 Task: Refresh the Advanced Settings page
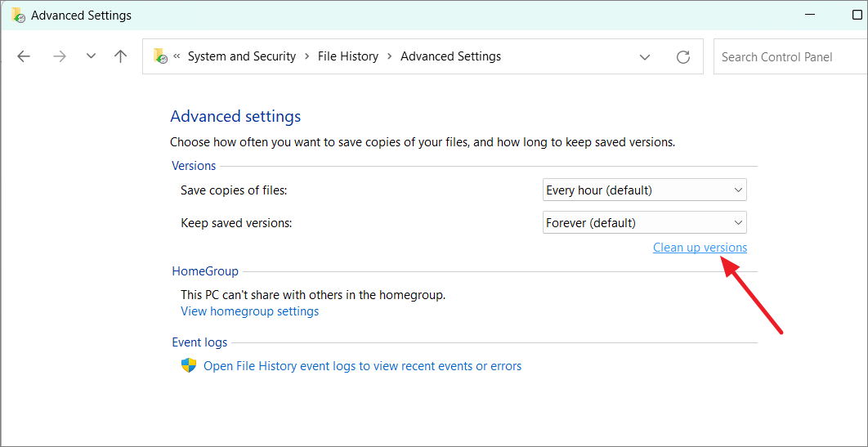[x=683, y=57]
